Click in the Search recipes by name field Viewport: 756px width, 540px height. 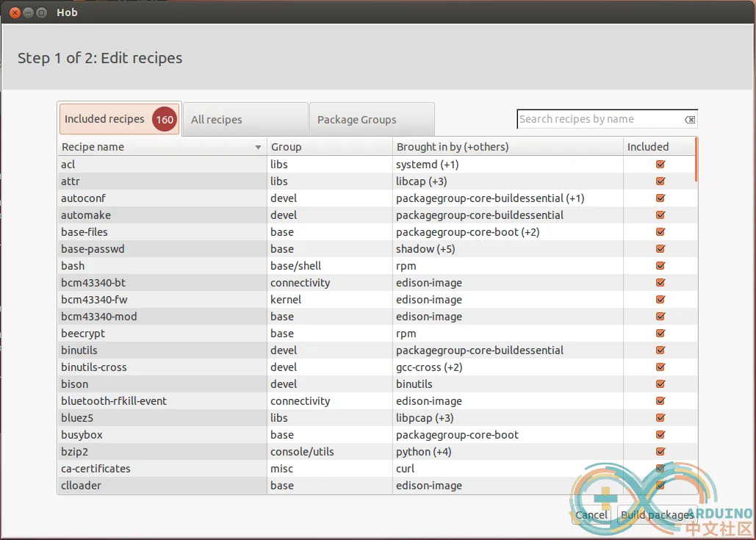pyautogui.click(x=599, y=119)
